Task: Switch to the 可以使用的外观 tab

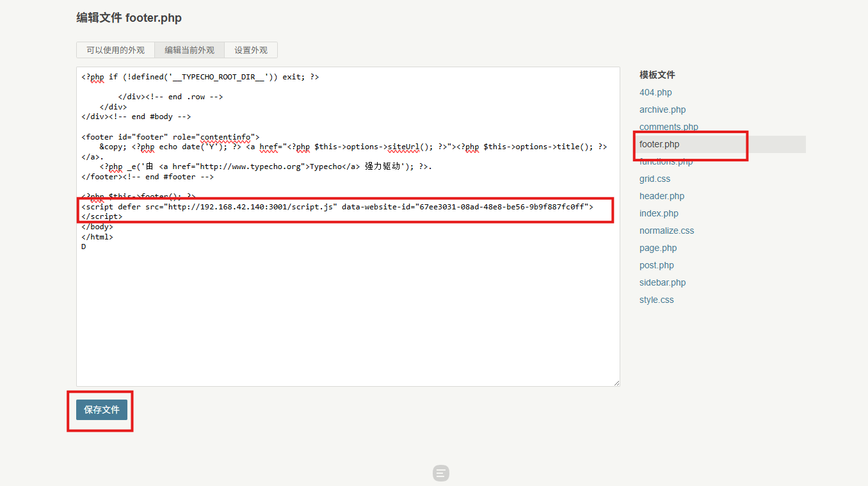Action: pyautogui.click(x=116, y=50)
